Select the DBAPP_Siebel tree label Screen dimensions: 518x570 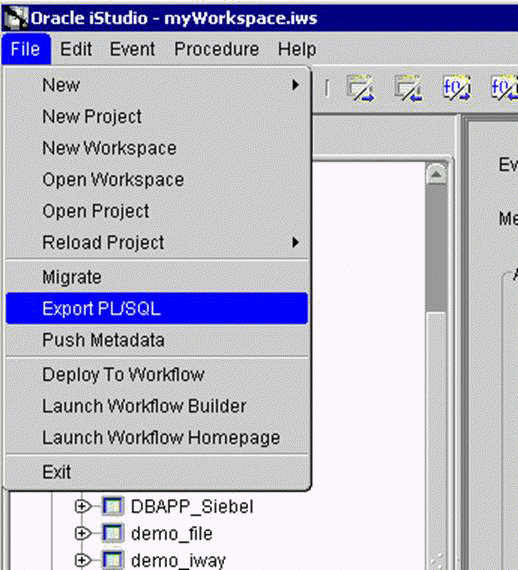(x=192, y=506)
